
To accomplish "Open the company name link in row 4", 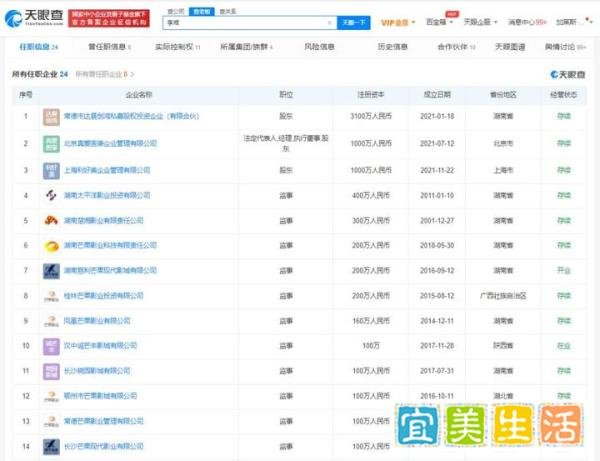I will coord(107,195).
